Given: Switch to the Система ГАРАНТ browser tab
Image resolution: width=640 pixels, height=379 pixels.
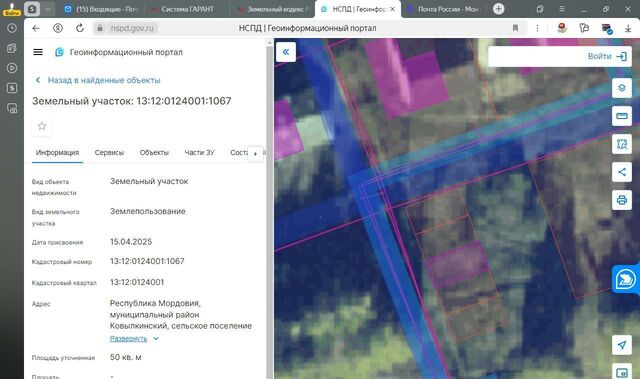Looking at the screenshot, I should click(187, 9).
